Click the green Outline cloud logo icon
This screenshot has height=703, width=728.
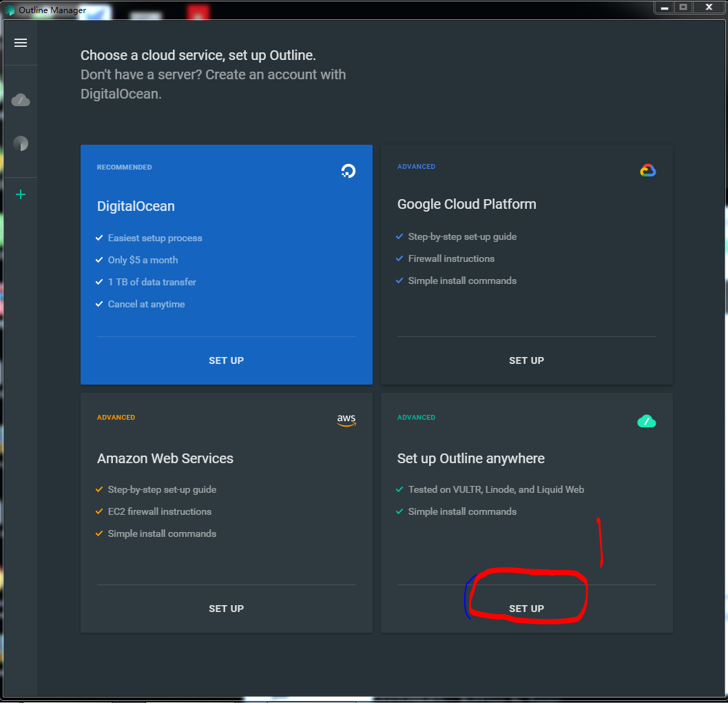click(x=647, y=421)
